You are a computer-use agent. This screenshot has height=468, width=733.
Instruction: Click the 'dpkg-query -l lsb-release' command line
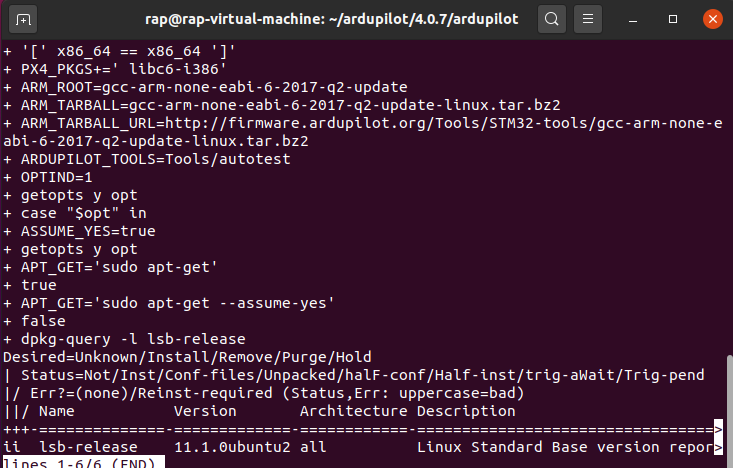(x=133, y=339)
